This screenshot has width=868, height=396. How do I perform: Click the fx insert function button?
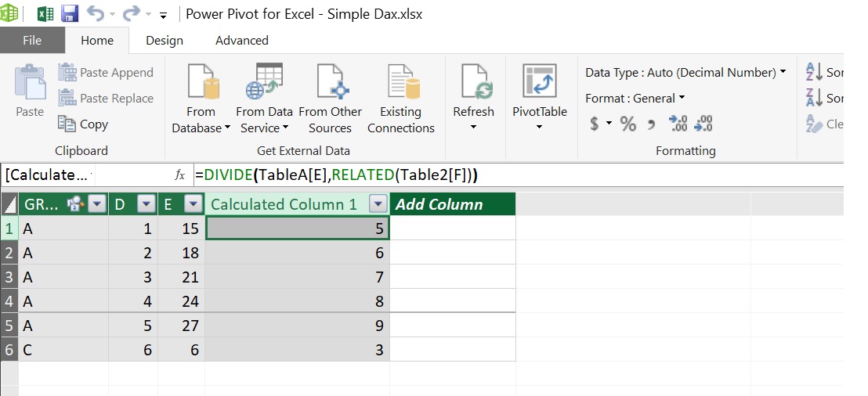[179, 175]
